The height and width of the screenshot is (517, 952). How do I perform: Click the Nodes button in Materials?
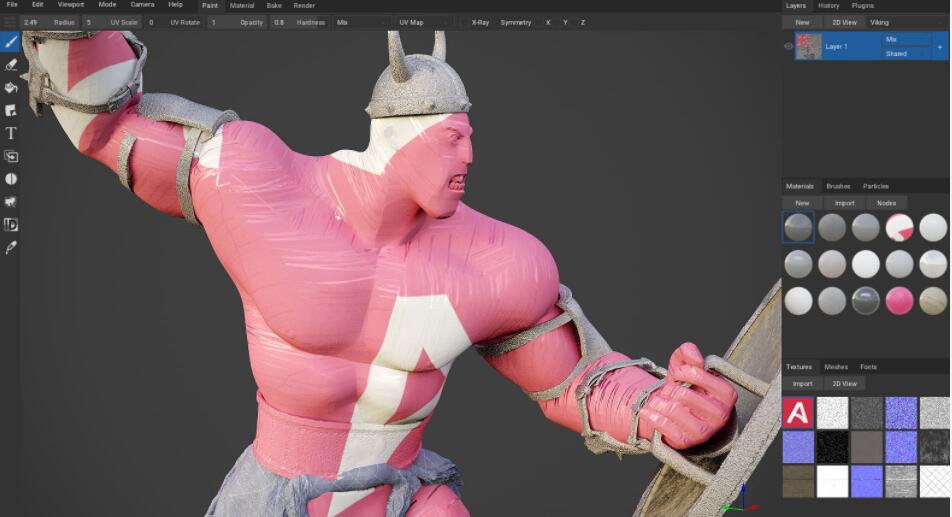pyautogui.click(x=886, y=203)
